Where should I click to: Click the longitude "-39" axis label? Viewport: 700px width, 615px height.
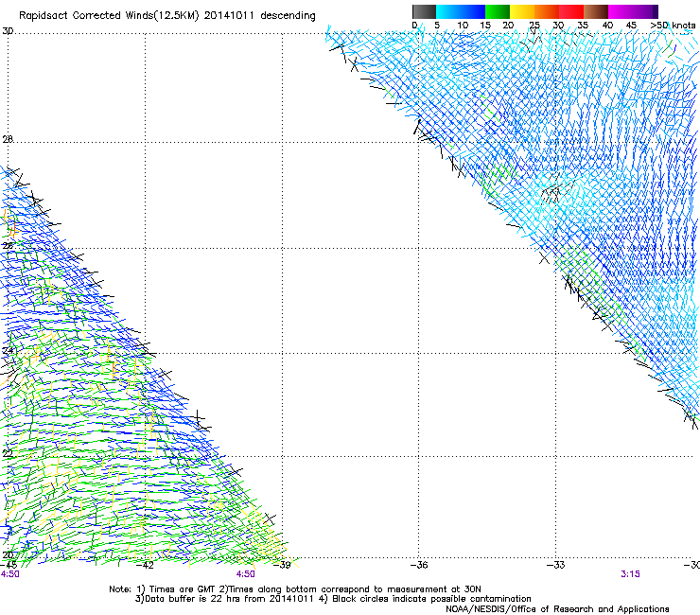(x=282, y=565)
